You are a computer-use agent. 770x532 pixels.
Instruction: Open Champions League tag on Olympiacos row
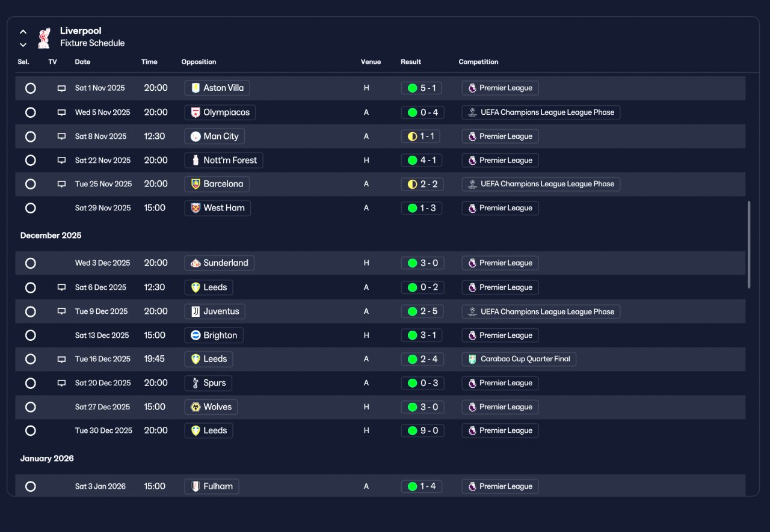click(541, 112)
